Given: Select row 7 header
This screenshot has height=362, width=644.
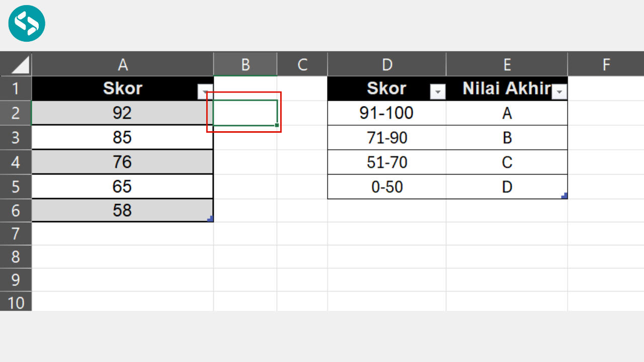Looking at the screenshot, I should pos(16,234).
